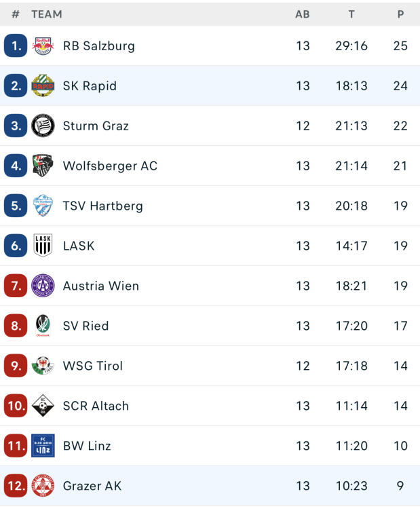Click the rank 1 position badge
Image resolution: width=420 pixels, height=509 pixels.
click(x=16, y=46)
